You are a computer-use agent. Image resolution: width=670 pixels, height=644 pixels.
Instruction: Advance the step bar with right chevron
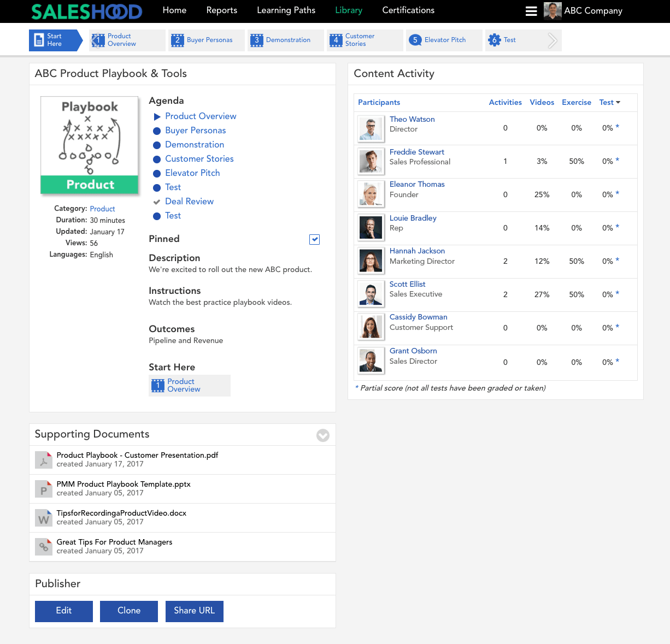[x=553, y=40]
